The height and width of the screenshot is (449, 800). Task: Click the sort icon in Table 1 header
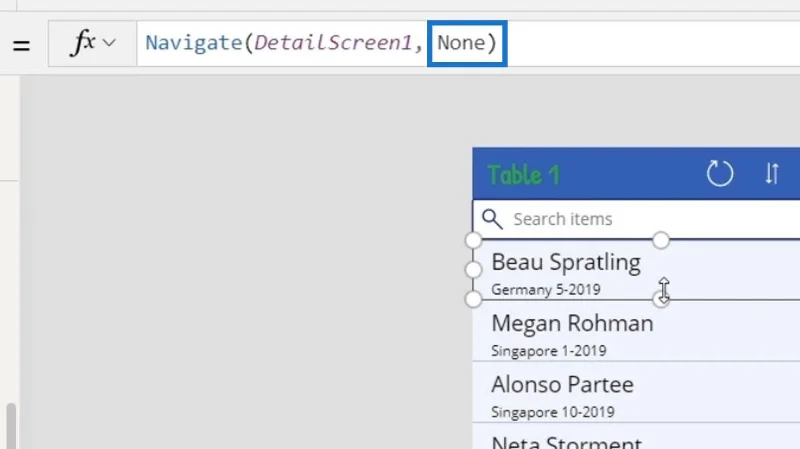pos(771,173)
